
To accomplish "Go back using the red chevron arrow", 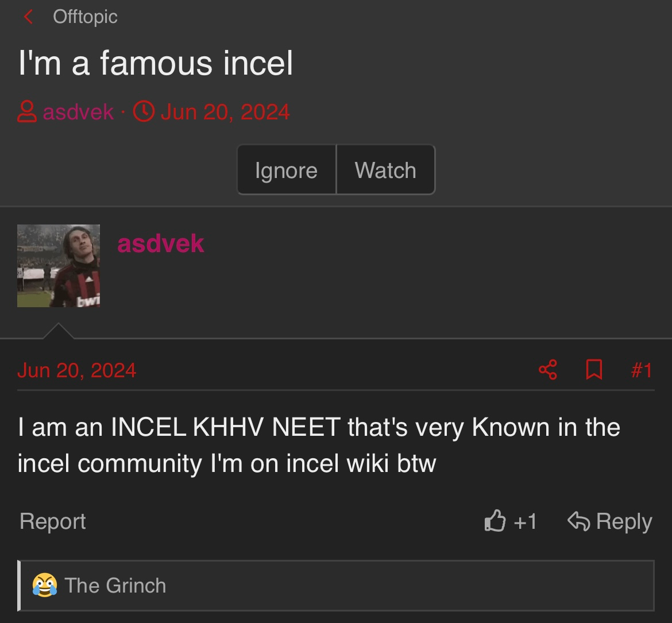I will click(x=28, y=17).
